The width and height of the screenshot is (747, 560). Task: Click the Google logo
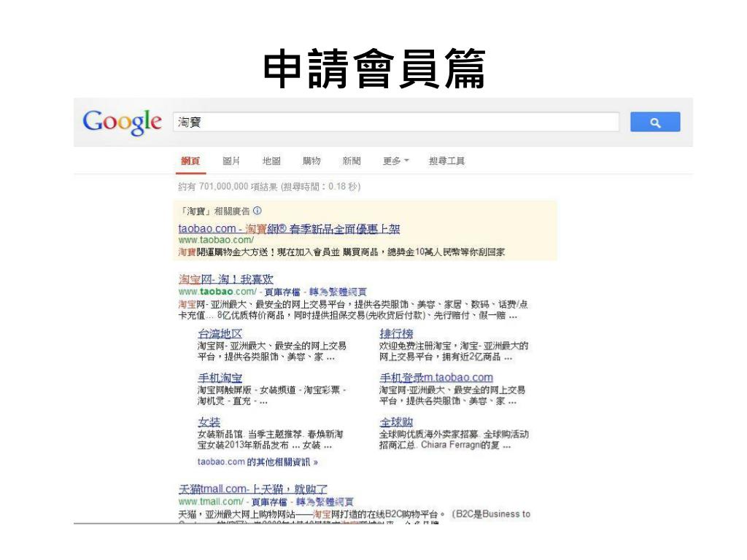tap(123, 122)
